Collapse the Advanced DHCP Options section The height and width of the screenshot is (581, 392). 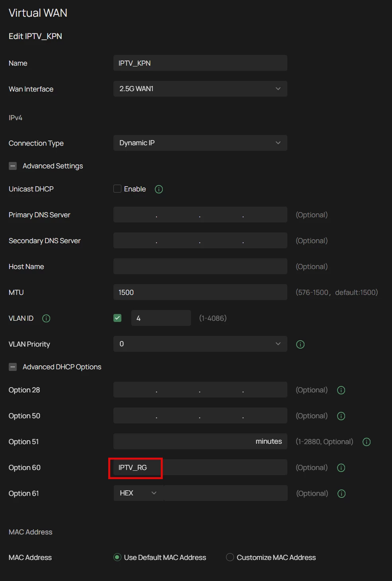[13, 367]
